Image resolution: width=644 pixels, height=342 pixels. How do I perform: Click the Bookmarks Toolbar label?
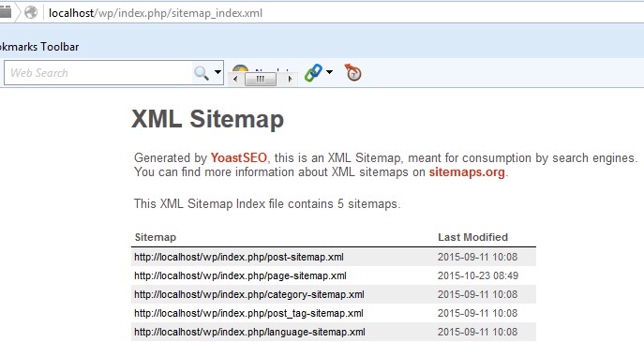point(39,47)
